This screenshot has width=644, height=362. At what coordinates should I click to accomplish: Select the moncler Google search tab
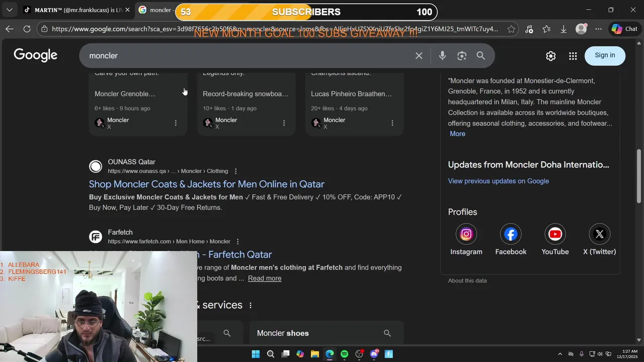pos(156,10)
